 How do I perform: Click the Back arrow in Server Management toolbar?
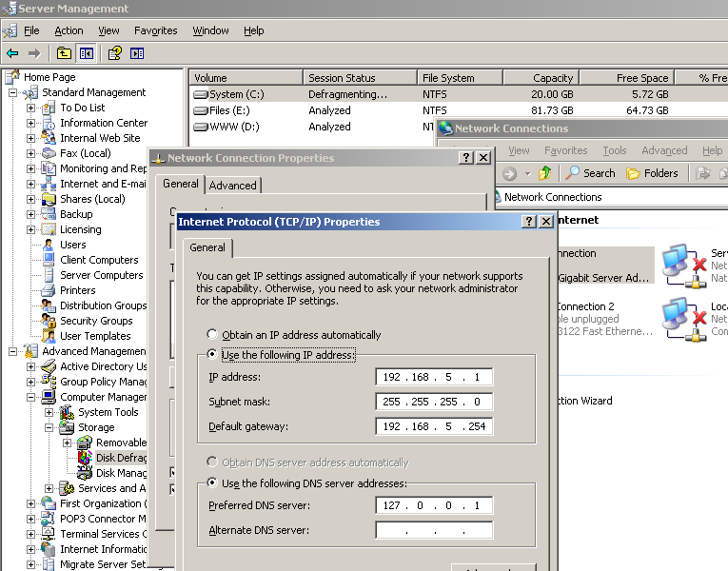pos(12,54)
